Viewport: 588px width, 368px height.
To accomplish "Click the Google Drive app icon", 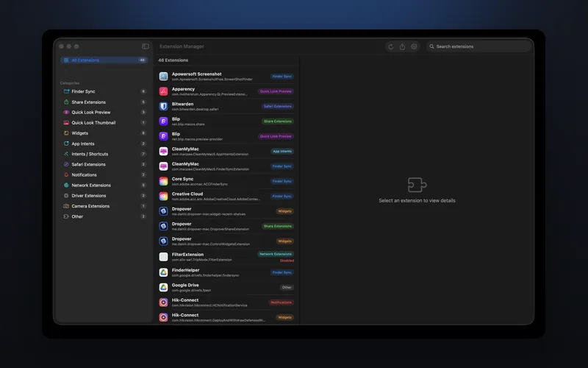I will click(x=163, y=288).
